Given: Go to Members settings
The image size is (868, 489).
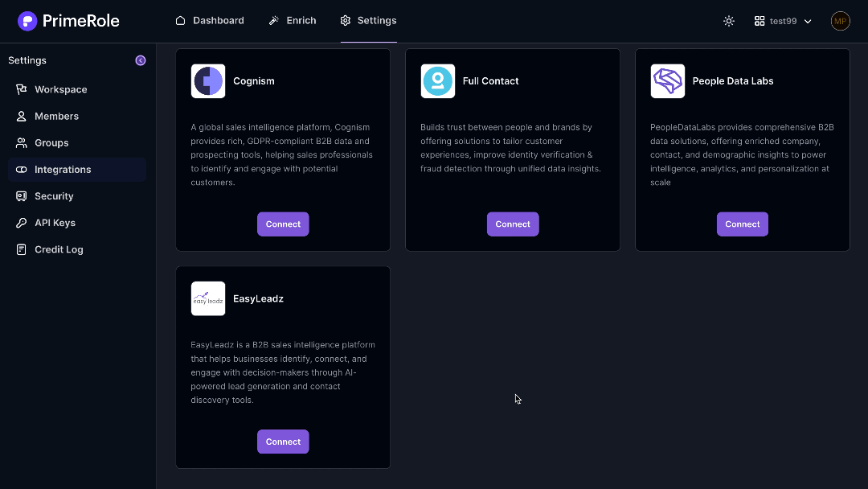Looking at the screenshot, I should pyautogui.click(x=77, y=117).
